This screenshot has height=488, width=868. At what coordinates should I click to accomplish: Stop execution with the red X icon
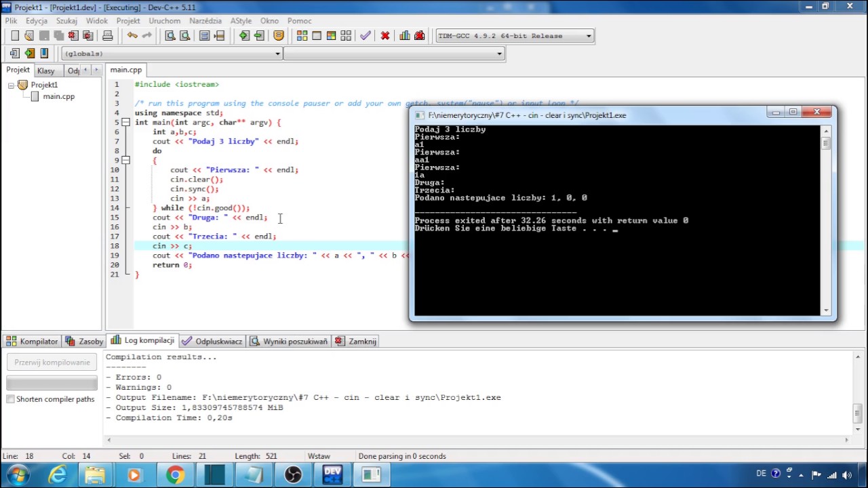[x=385, y=36]
